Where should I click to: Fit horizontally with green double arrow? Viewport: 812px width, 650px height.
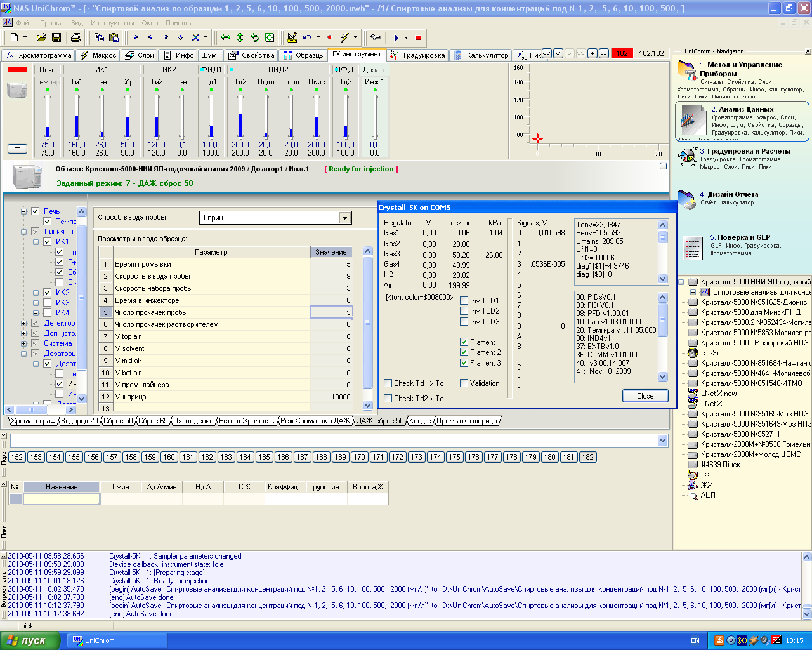[x=226, y=37]
